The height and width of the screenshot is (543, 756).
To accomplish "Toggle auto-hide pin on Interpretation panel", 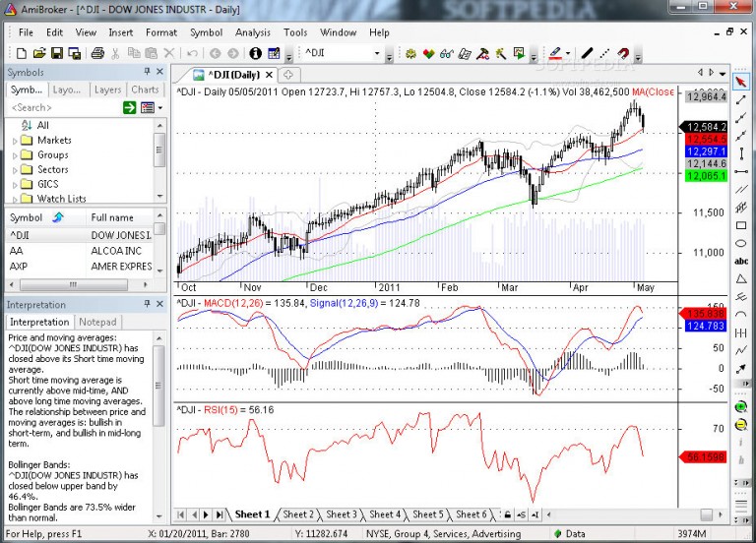I will tap(147, 304).
